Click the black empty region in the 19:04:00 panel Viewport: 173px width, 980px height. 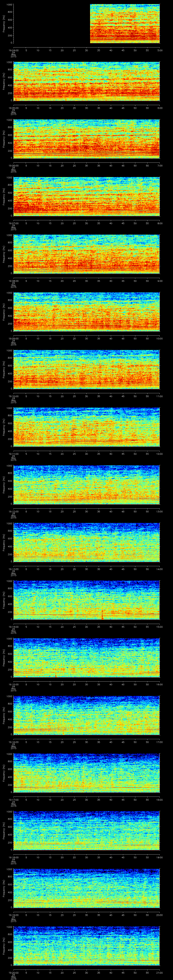52,24
